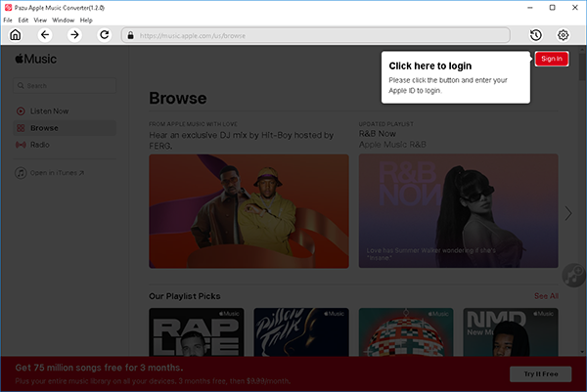Reload the page with the refresh icon

105,35
